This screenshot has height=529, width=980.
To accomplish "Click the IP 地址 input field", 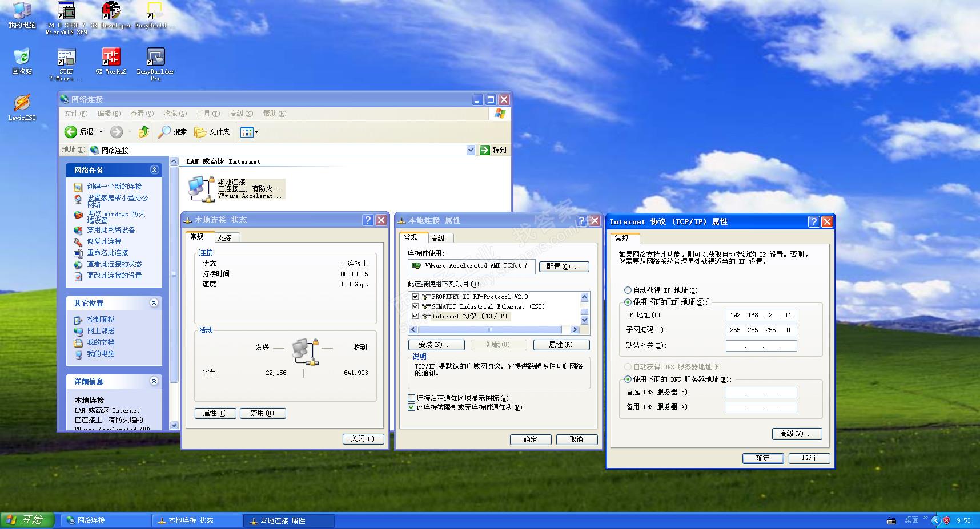I will point(761,315).
